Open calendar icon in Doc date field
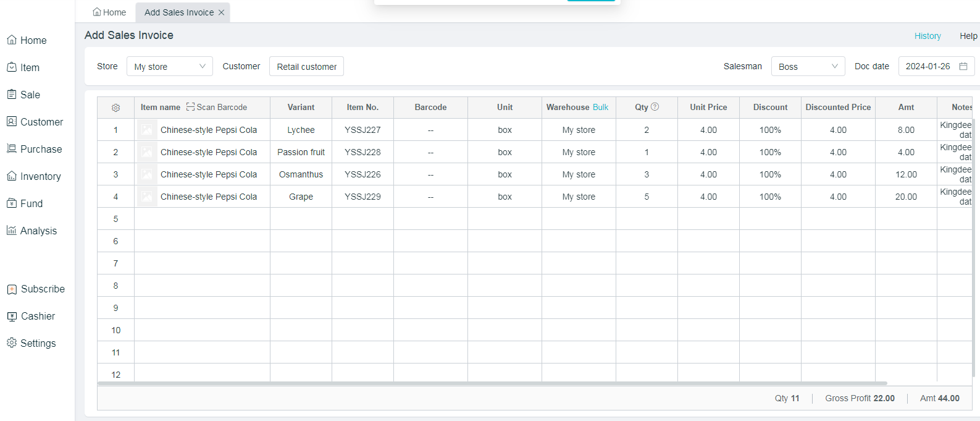 [963, 66]
